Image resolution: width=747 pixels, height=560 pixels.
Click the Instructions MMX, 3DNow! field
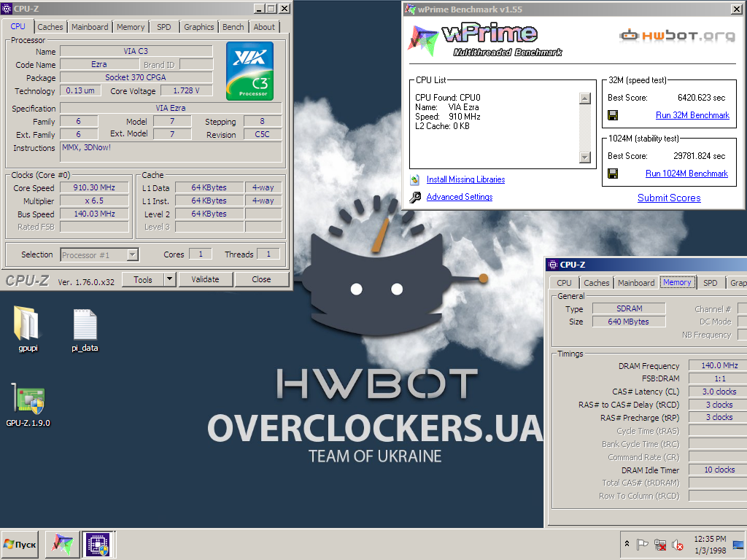coord(171,152)
